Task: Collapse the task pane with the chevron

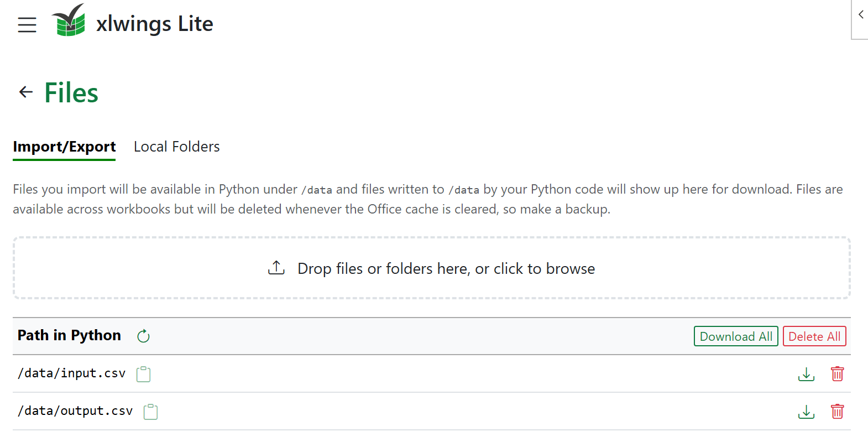Action: pos(861,15)
